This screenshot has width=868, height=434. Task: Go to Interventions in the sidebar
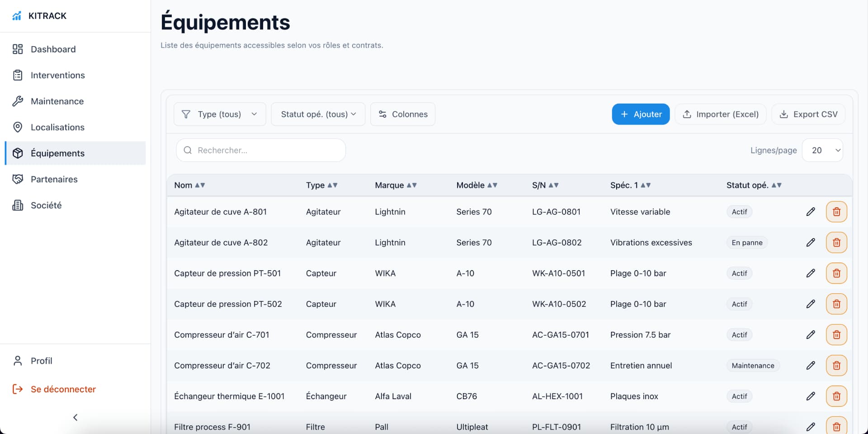57,75
